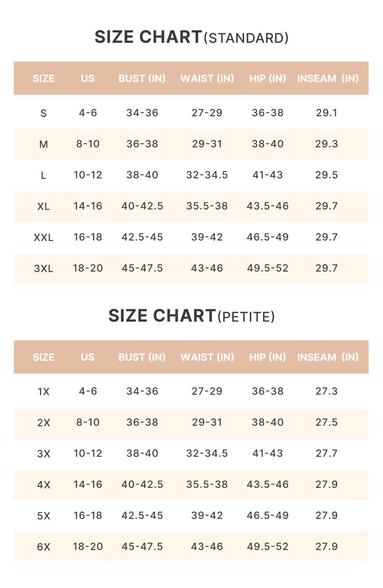Click the INSEAM (IN) header in the standard chart
Image resolution: width=383 pixels, height=588 pixels.
[x=328, y=78]
